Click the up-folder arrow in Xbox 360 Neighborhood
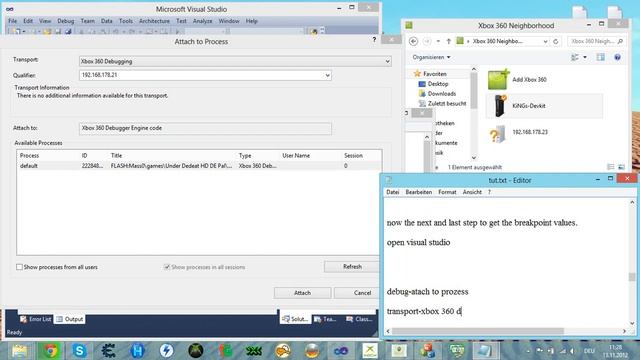This screenshot has width=640, height=360. (449, 41)
